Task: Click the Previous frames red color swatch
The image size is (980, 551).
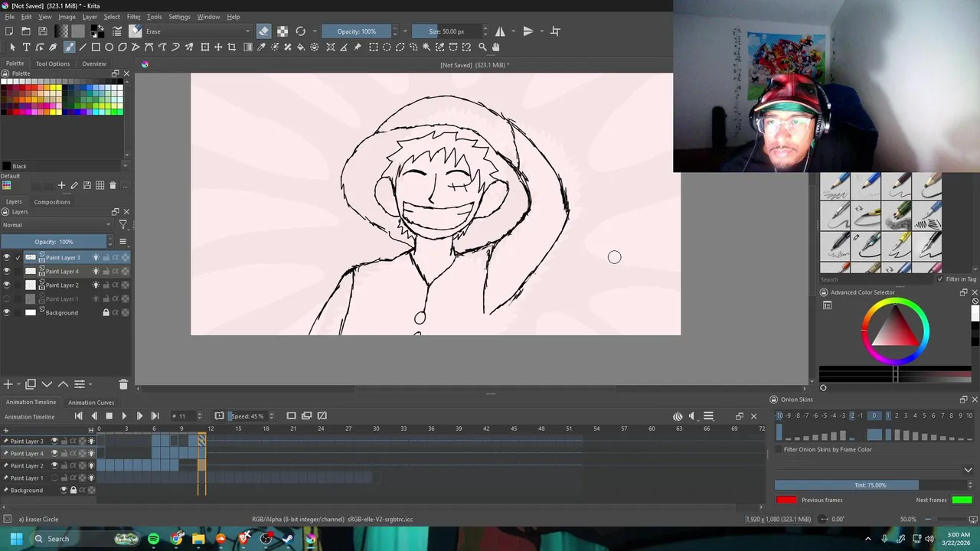Action: pos(786,500)
